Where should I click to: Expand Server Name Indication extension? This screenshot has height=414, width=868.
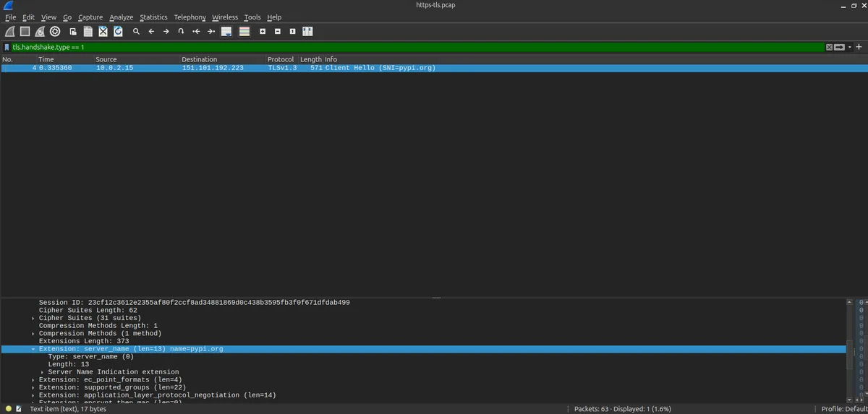pyautogui.click(x=43, y=372)
